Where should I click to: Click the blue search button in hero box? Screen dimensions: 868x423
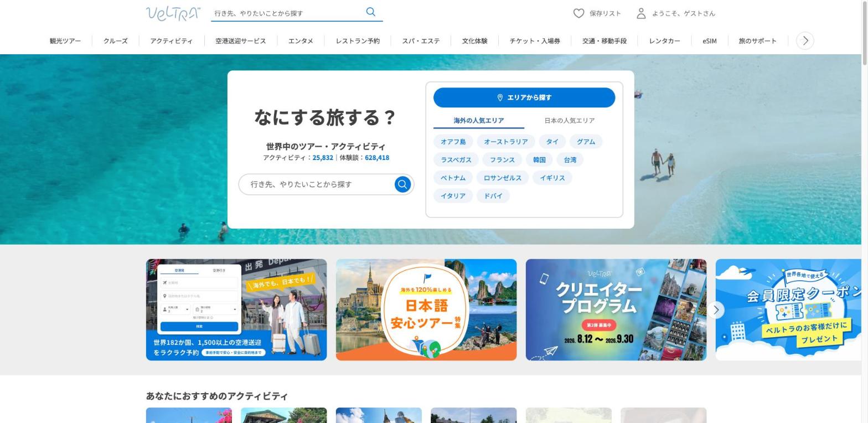click(402, 184)
